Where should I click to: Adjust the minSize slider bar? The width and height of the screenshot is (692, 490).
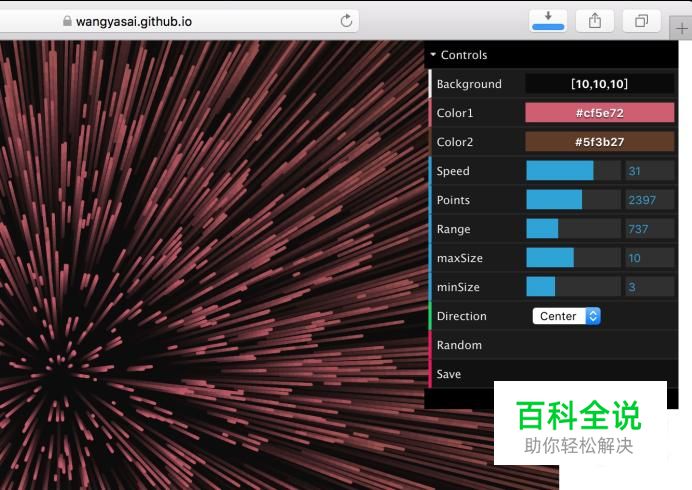click(573, 287)
